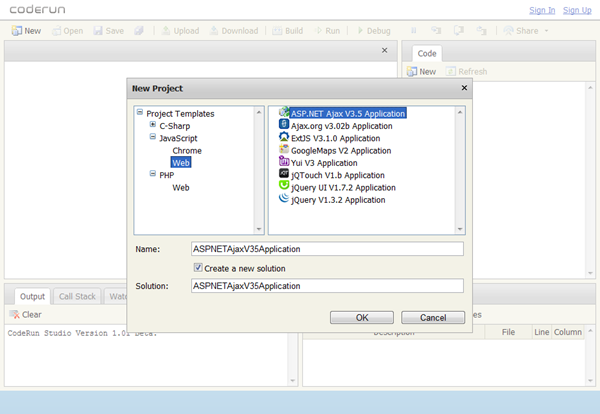Screen dimensions: 600x414
Task: Click the Sign In link
Action: (x=541, y=10)
